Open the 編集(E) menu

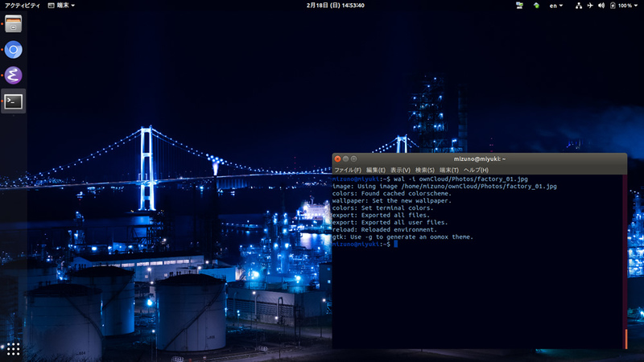coord(375,170)
